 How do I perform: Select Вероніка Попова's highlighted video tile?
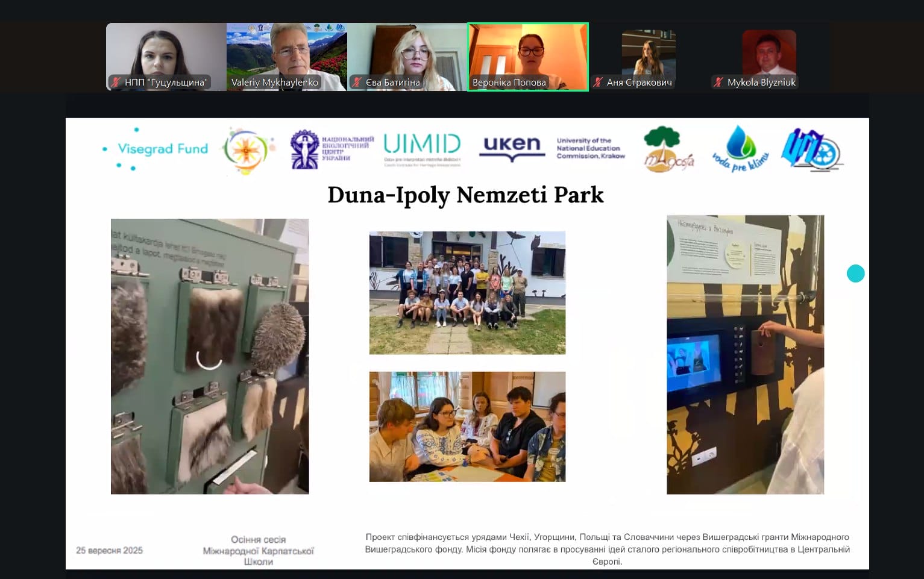click(x=527, y=57)
